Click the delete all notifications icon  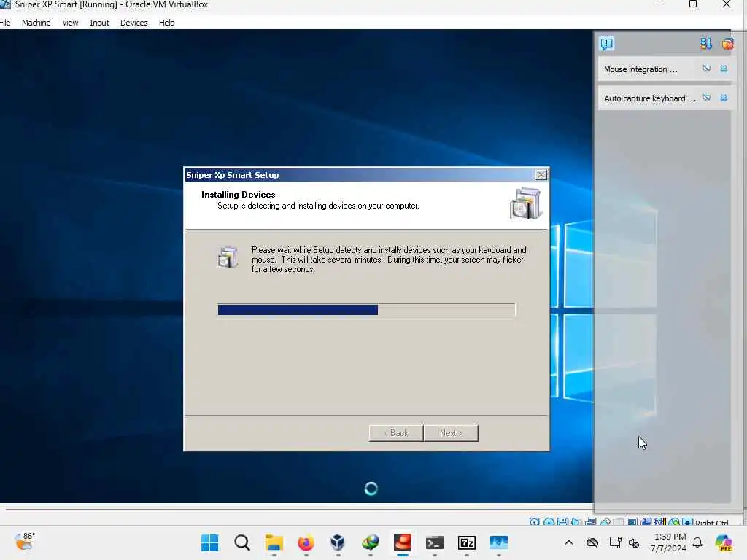[727, 44]
